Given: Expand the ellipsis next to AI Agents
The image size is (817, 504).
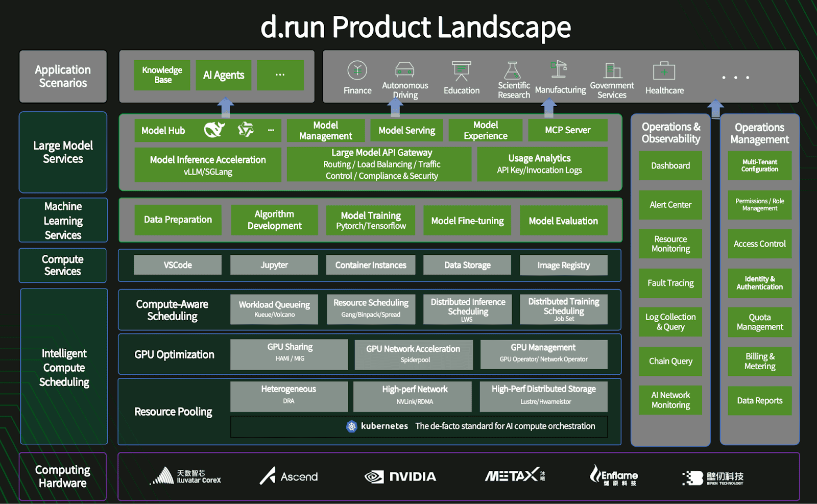Looking at the screenshot, I should click(280, 75).
